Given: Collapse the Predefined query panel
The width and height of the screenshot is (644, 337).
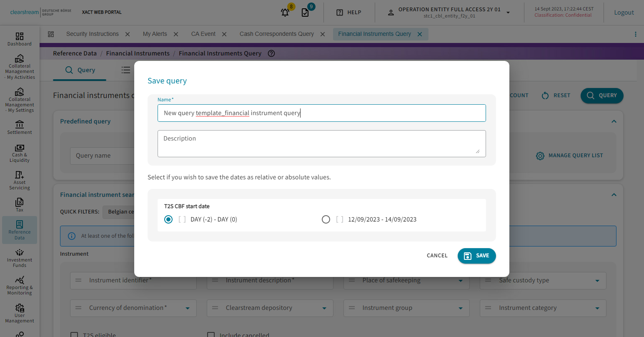Looking at the screenshot, I should (614, 121).
